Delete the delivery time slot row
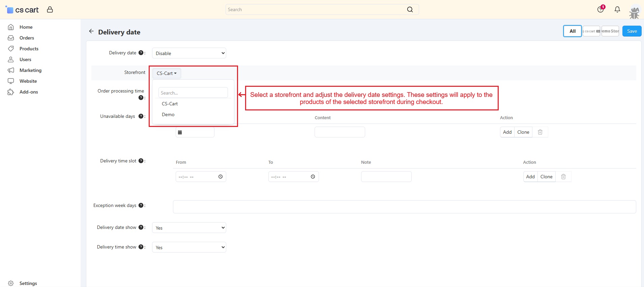Screen dimensions: 644x287 (x=563, y=177)
